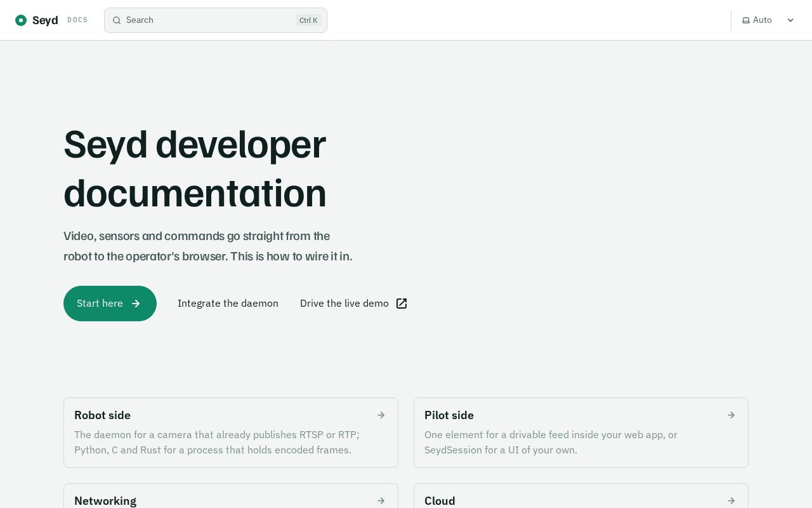Viewport: 812px width, 508px height.
Task: Click the theme selector chevron arrow
Action: click(x=790, y=20)
